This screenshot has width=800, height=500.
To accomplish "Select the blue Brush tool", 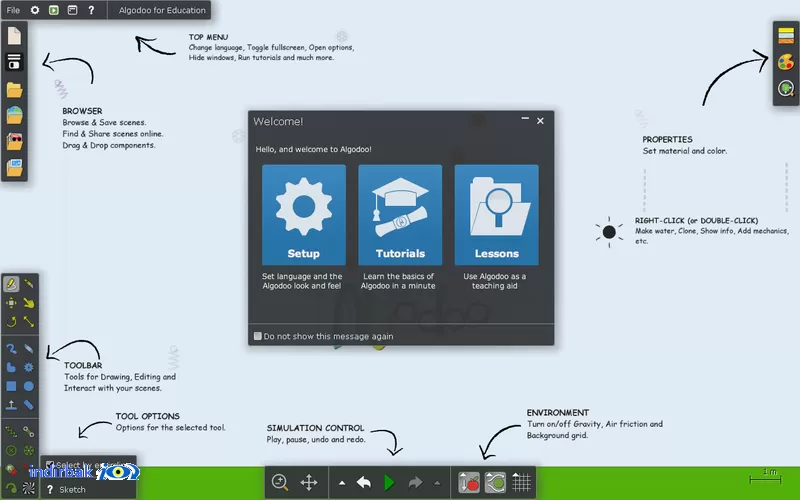I will point(11,349).
